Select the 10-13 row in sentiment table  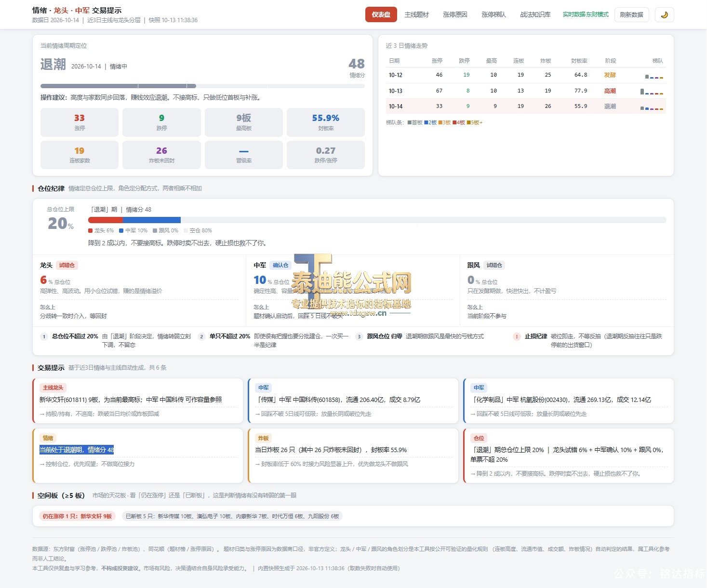(x=526, y=91)
